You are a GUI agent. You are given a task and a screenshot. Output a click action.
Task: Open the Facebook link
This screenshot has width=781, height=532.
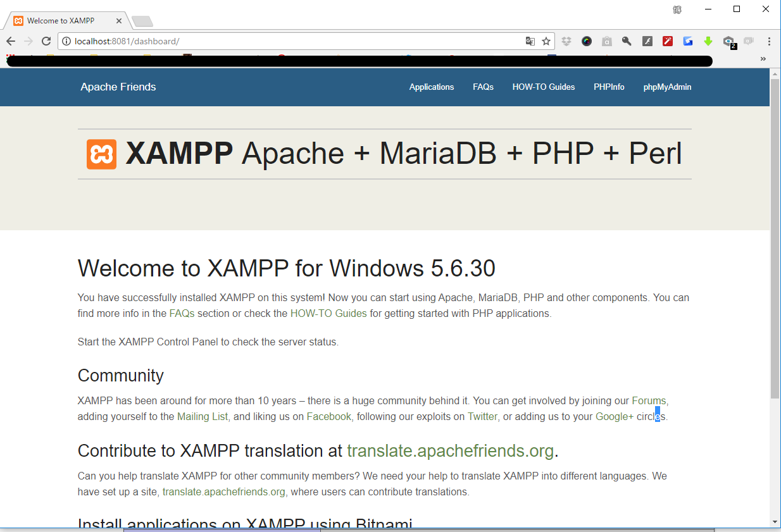pos(328,416)
